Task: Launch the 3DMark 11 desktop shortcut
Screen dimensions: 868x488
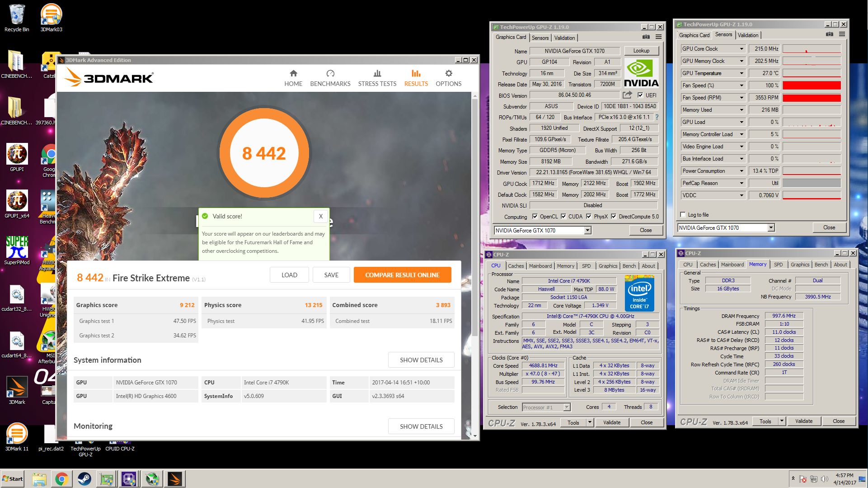Action: click(17, 436)
